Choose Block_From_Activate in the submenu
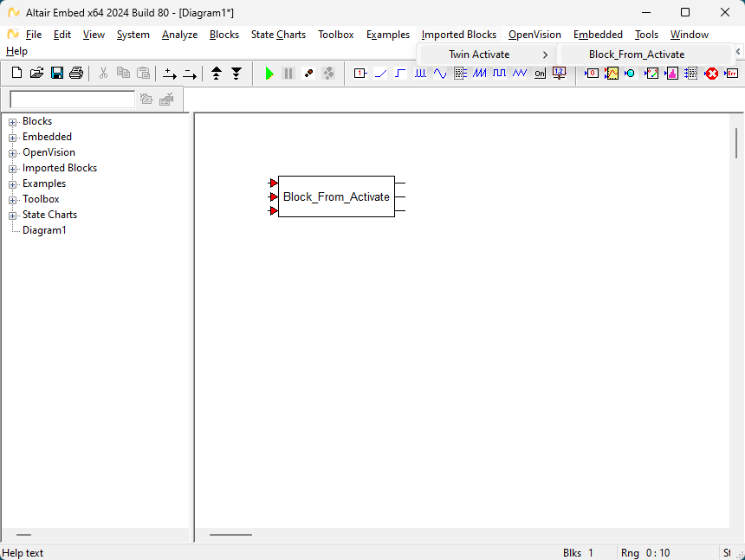The image size is (745, 560). click(637, 55)
